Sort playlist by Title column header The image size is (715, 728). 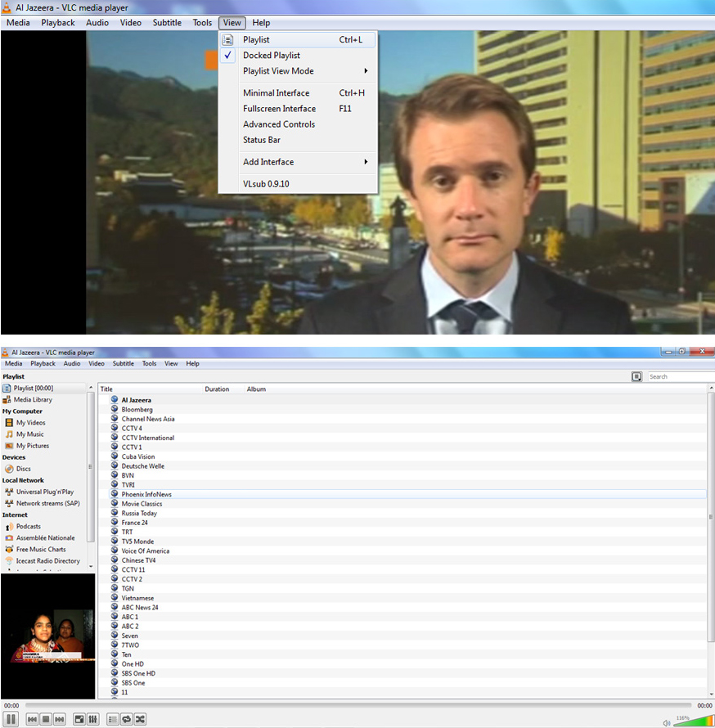(150, 389)
